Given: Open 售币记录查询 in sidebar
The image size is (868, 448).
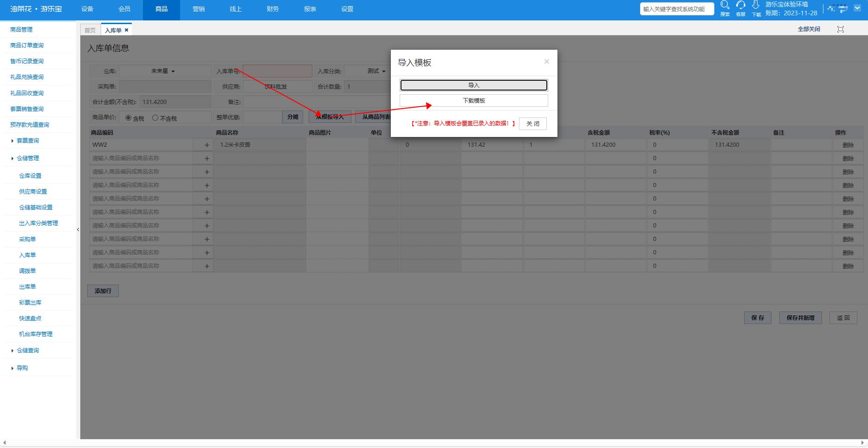Looking at the screenshot, I should pos(27,61).
